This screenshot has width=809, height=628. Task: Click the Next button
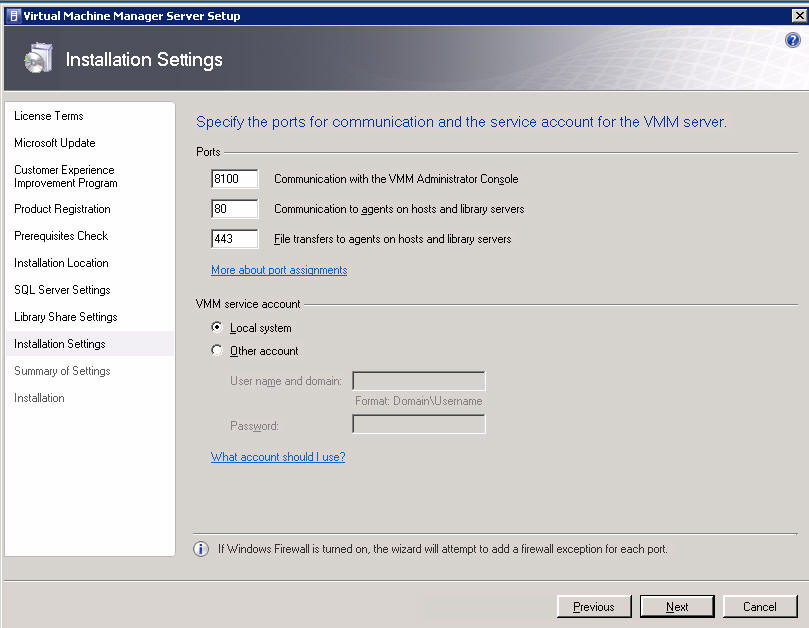pyautogui.click(x=677, y=606)
